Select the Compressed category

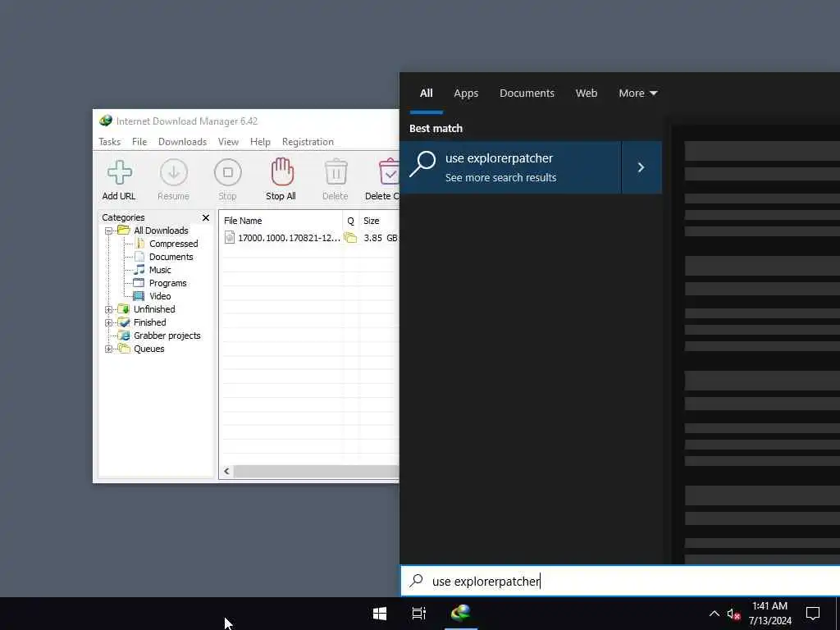[173, 244]
